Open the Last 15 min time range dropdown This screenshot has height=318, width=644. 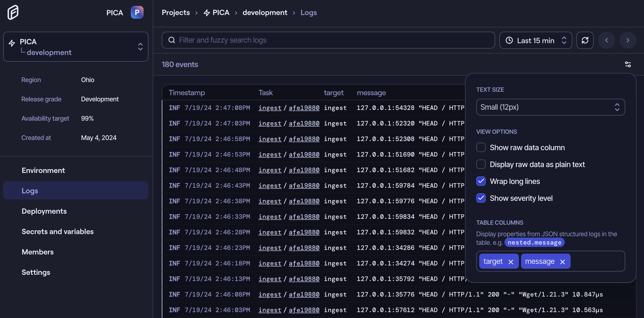coord(535,40)
